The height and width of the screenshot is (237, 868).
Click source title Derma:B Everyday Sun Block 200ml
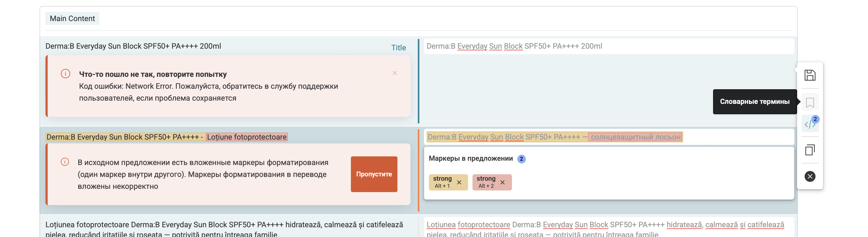point(133,46)
